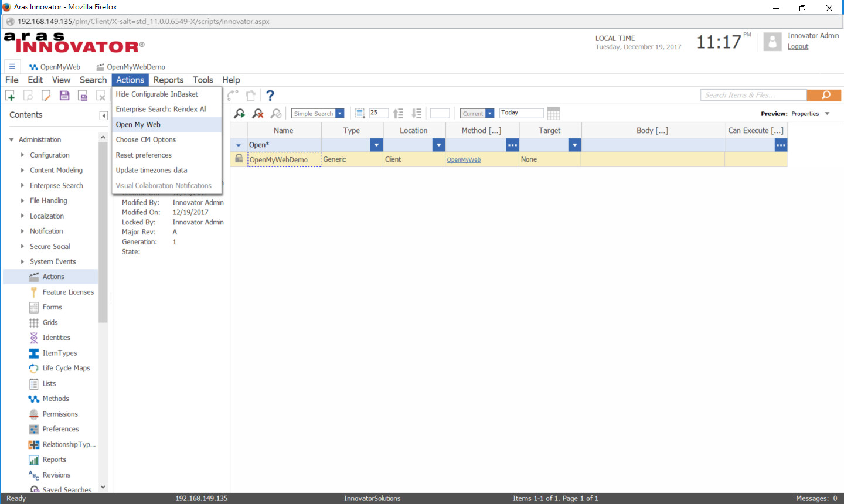
Task: Click the Can Execute filter ellipsis button
Action: [x=781, y=145]
